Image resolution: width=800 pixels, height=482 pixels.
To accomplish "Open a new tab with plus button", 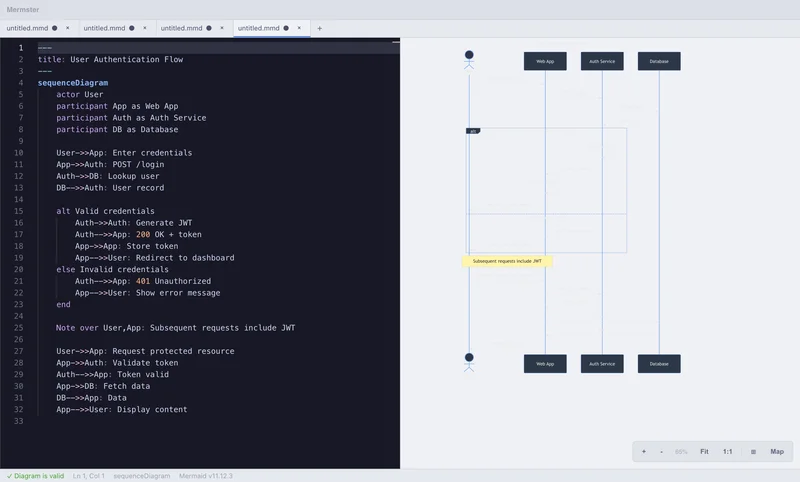I will 319,29.
